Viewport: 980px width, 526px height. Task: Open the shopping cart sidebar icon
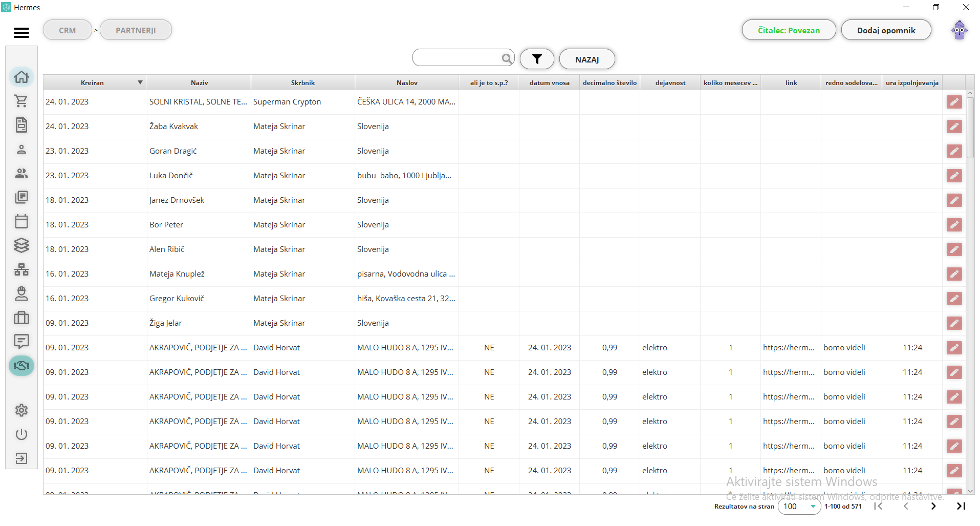click(21, 101)
